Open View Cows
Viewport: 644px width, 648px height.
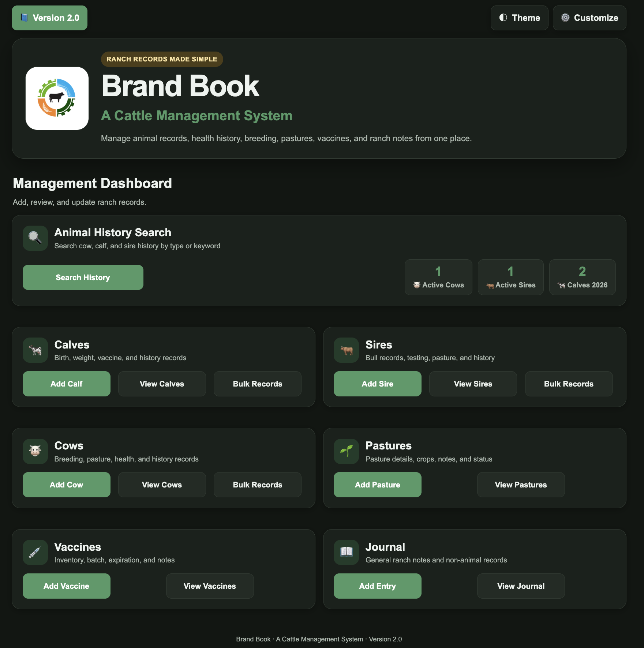[x=162, y=485]
